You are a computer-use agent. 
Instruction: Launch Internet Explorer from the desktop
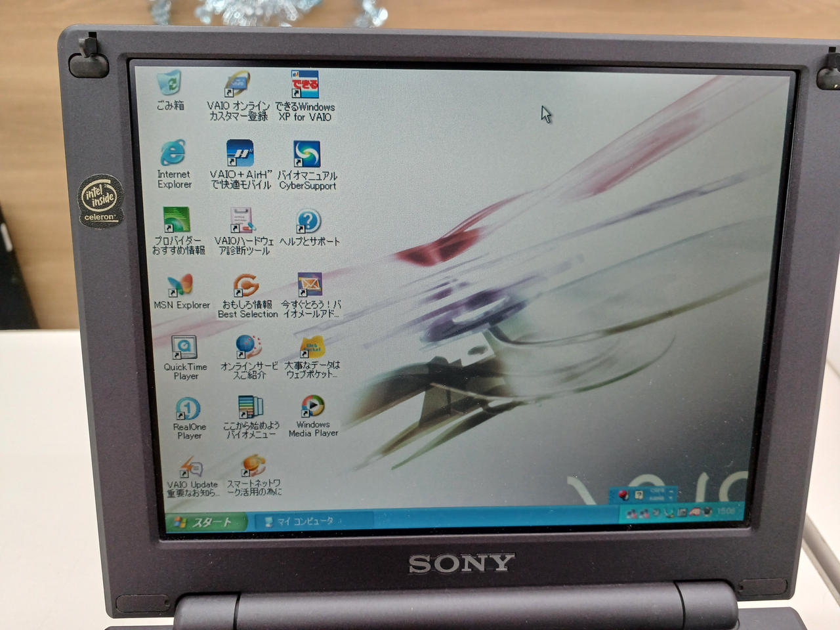click(x=173, y=154)
